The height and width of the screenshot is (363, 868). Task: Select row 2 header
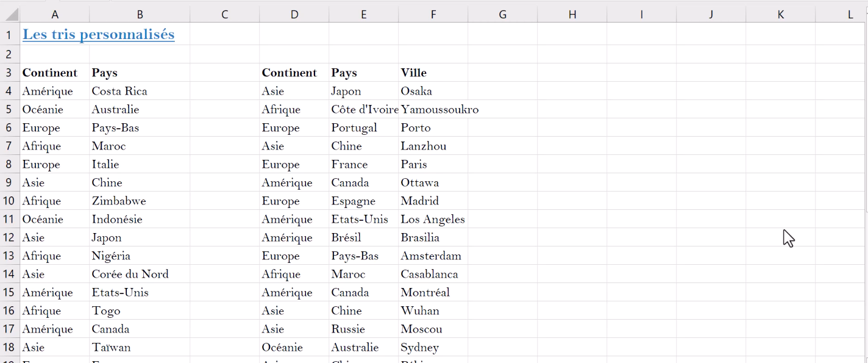click(9, 54)
